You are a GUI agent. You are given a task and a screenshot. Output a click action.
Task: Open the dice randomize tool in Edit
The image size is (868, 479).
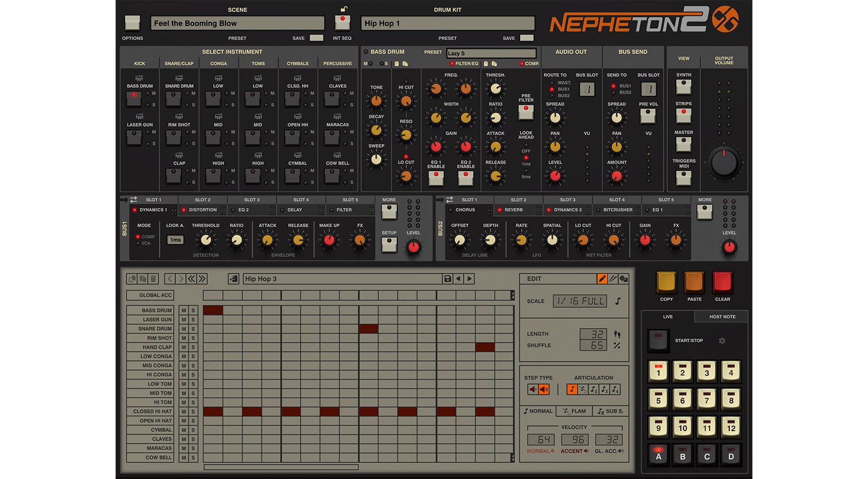[623, 278]
